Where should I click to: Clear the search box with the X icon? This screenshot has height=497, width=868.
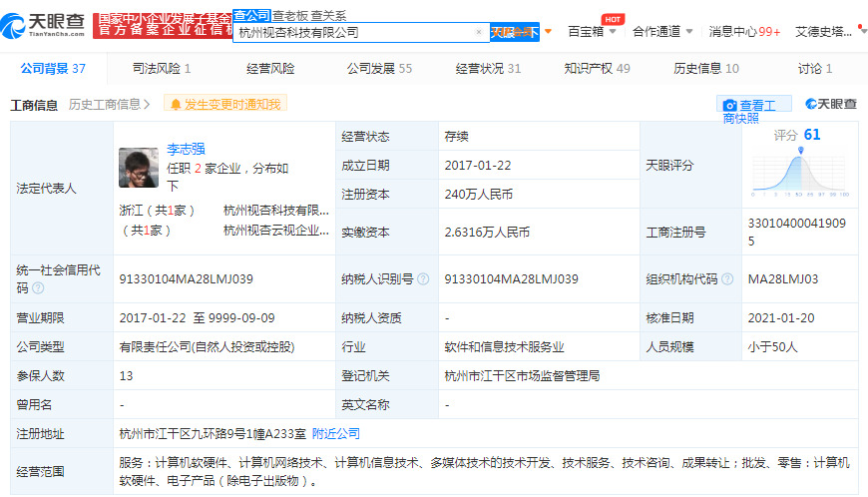pos(479,32)
